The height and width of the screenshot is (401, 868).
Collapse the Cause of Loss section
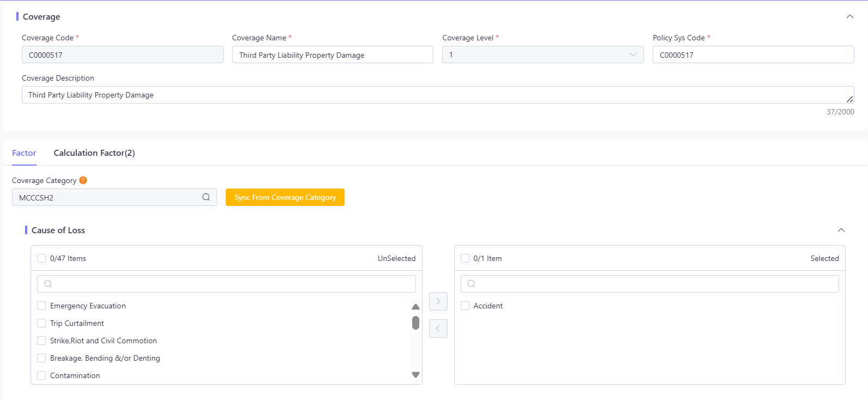coord(841,230)
